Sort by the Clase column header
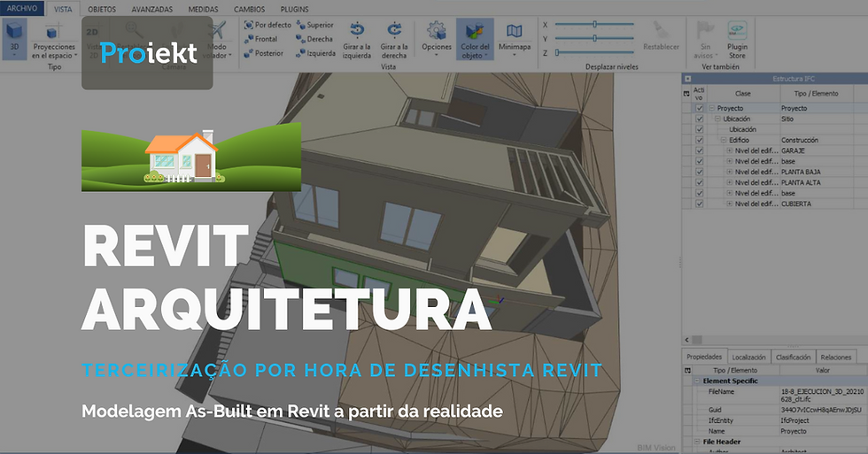 [743, 94]
